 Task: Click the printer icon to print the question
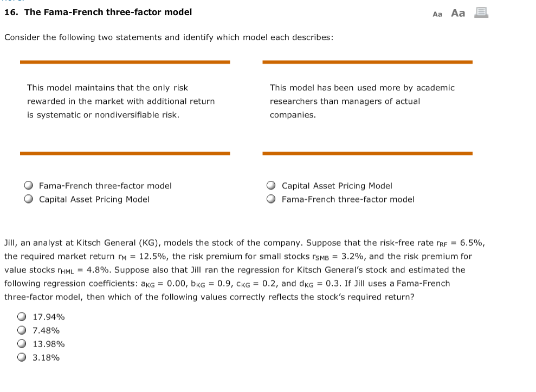tap(481, 13)
